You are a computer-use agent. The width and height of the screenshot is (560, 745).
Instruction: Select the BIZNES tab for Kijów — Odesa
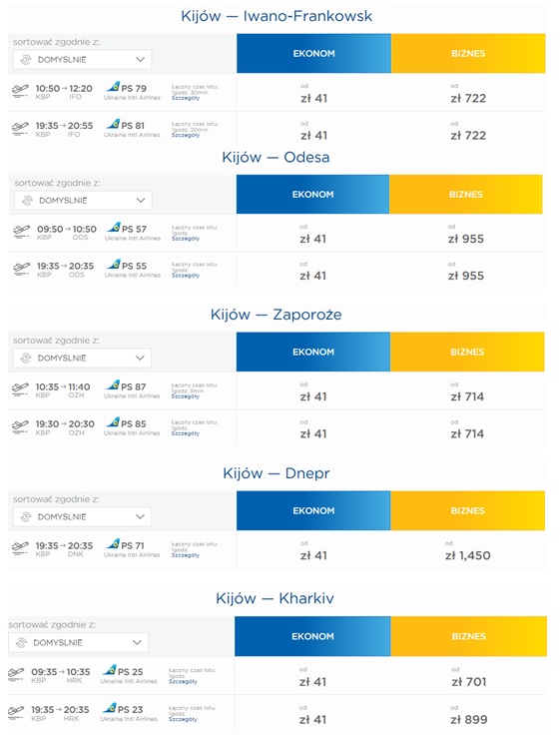(x=466, y=194)
